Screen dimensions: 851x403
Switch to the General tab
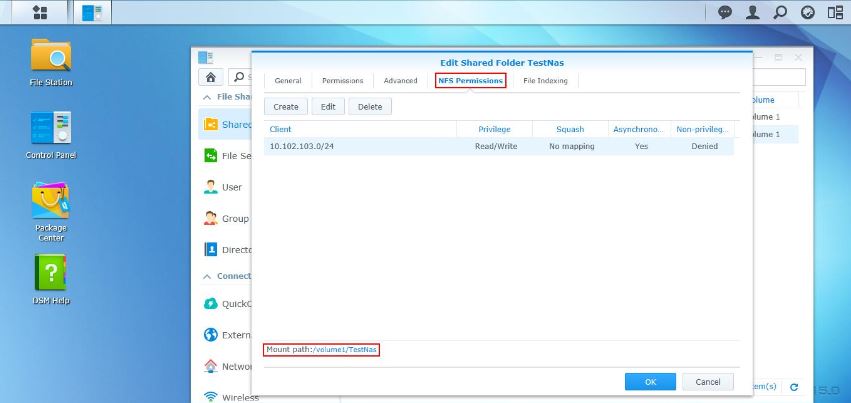click(x=288, y=80)
